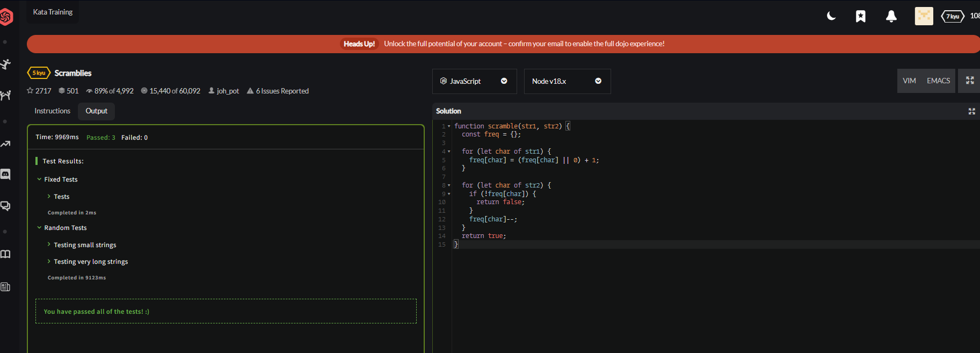Viewport: 980px width, 353px height.
Task: Click the Codewars logo in the sidebar
Action: click(6, 17)
